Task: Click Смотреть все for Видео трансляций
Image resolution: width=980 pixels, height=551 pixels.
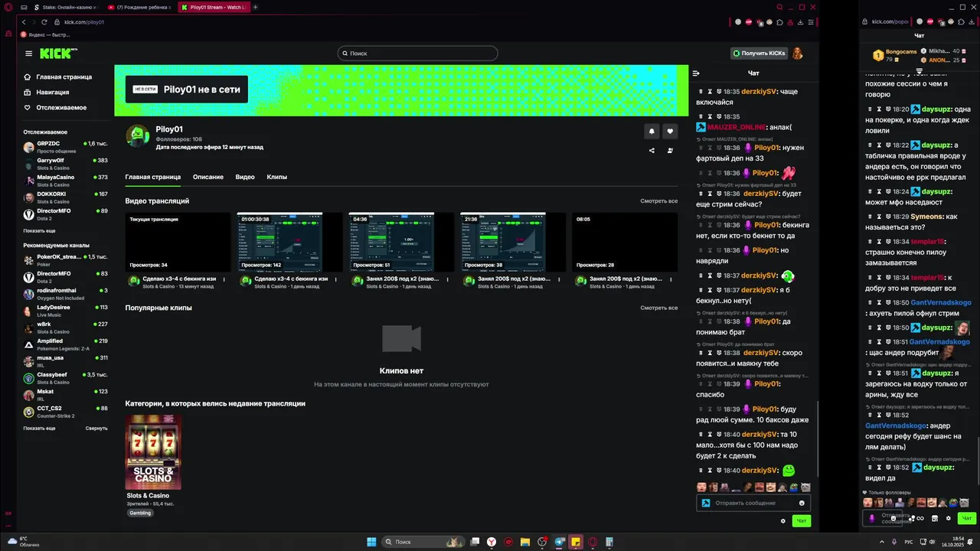Action: click(659, 201)
